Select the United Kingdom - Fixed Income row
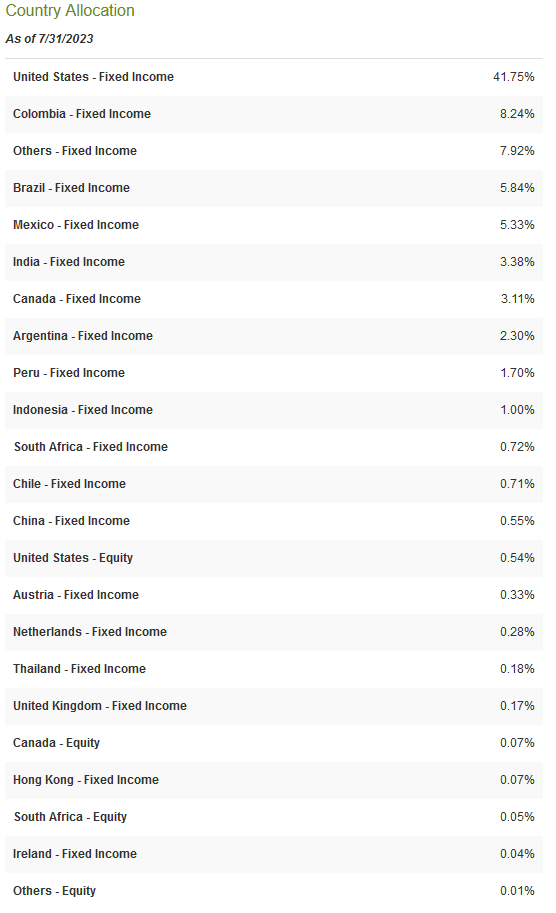 [274, 706]
